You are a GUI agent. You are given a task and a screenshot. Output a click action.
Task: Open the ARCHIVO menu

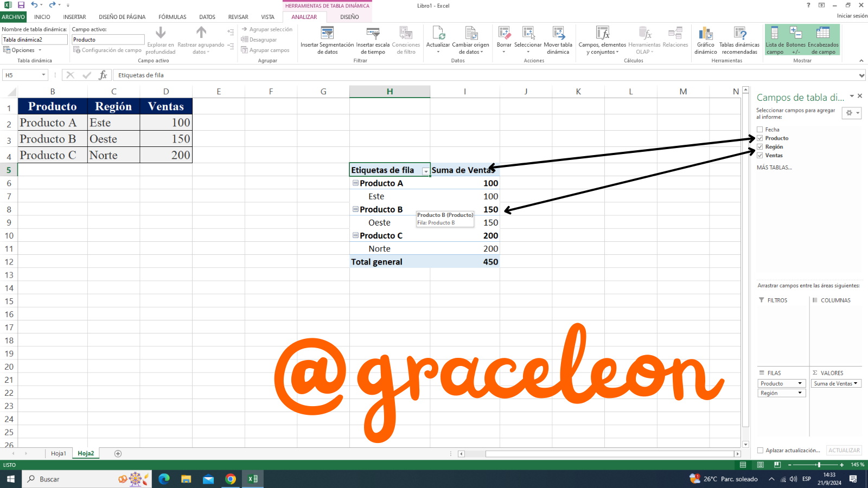point(13,17)
